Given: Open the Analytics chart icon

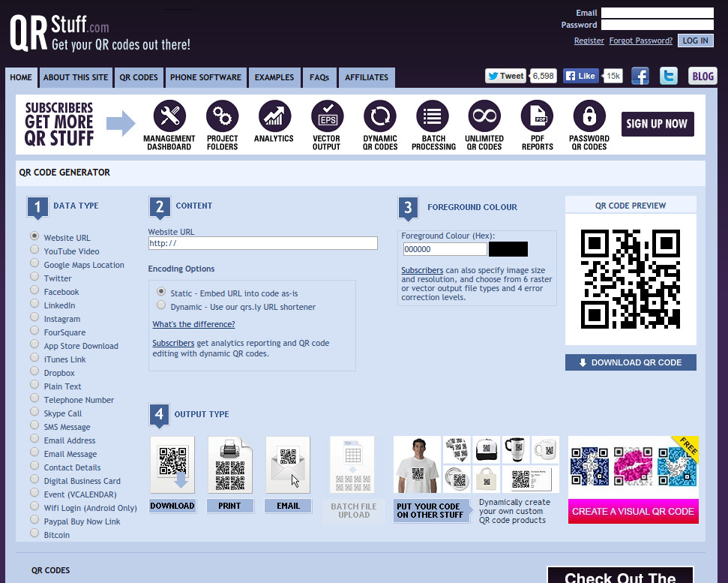Looking at the screenshot, I should point(275,116).
